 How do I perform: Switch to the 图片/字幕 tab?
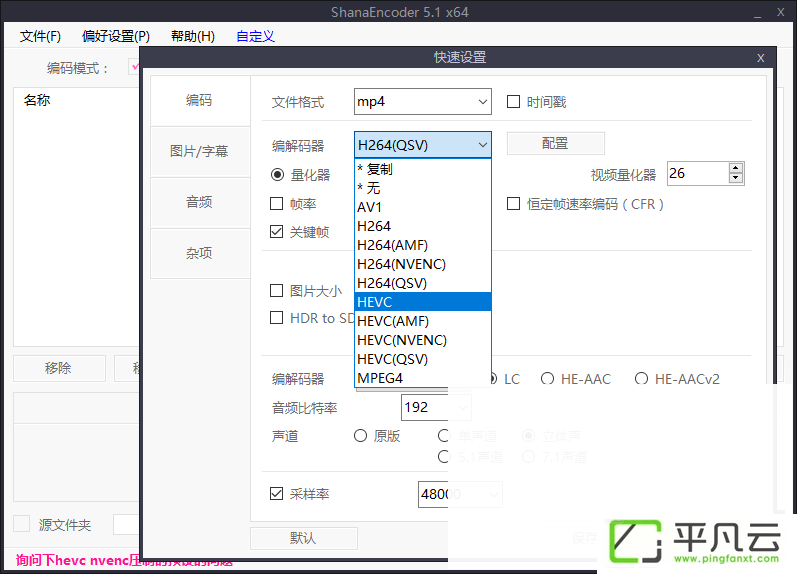click(x=200, y=152)
